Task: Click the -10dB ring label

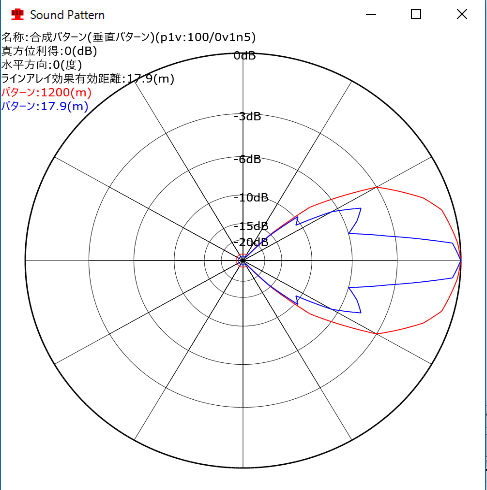Action: 251,198
